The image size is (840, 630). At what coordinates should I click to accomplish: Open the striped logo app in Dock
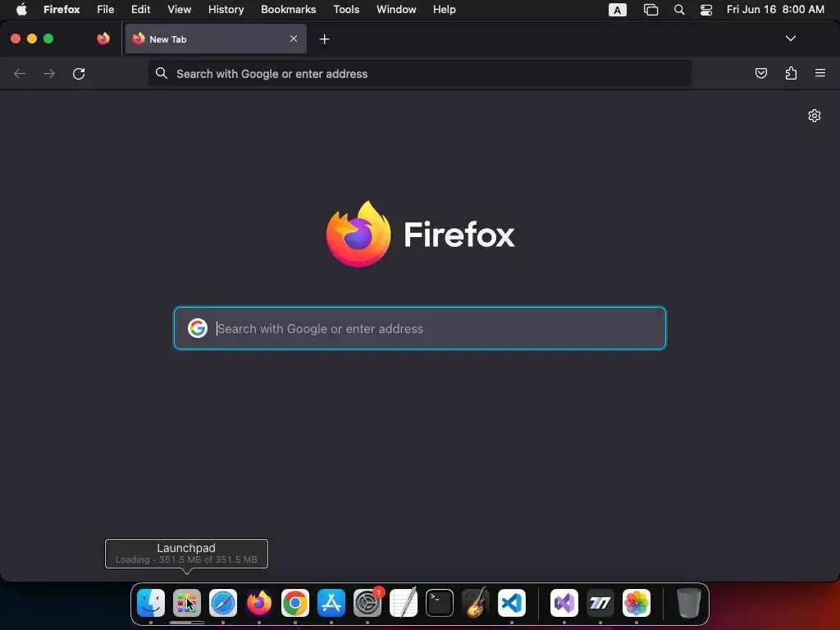coord(600,603)
